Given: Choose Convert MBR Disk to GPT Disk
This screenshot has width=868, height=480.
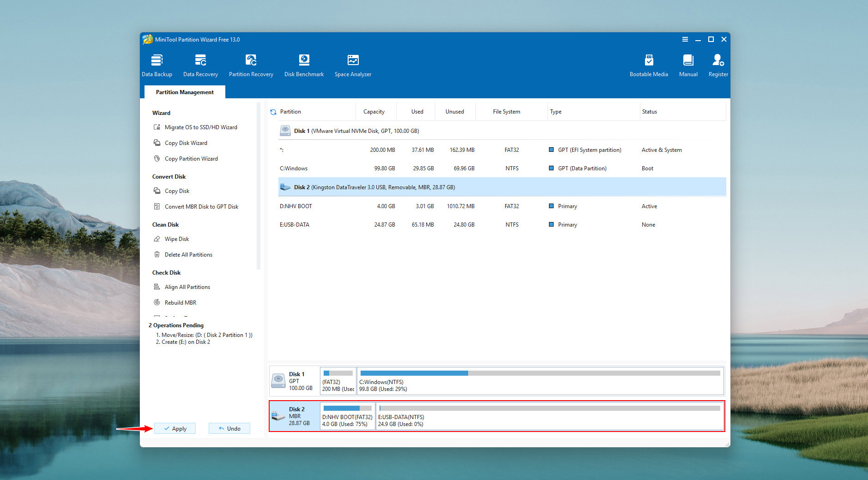Looking at the screenshot, I should click(x=201, y=207).
